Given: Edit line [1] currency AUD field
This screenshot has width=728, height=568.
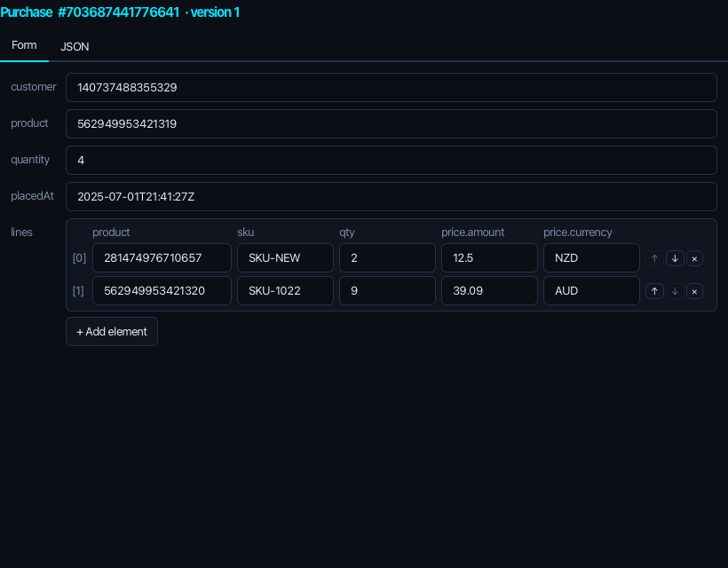Looking at the screenshot, I should 591,291.
